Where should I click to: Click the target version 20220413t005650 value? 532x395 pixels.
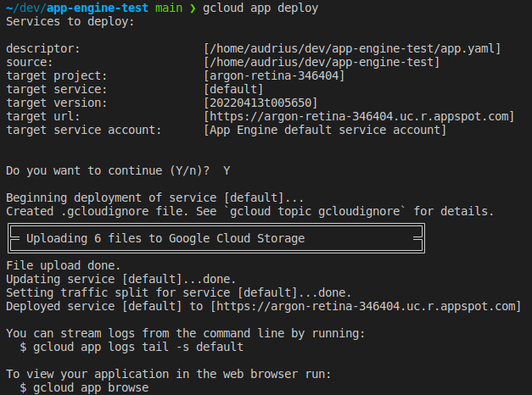(260, 103)
